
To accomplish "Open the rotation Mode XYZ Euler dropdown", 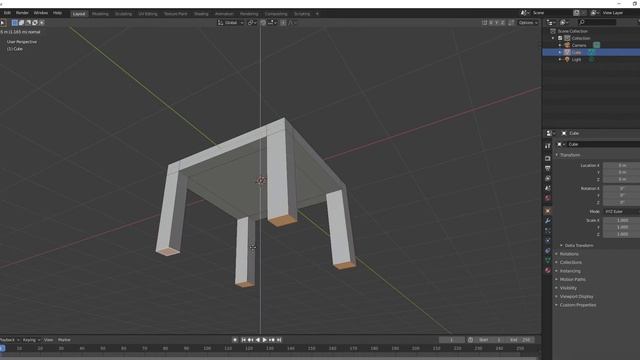I will (x=621, y=211).
